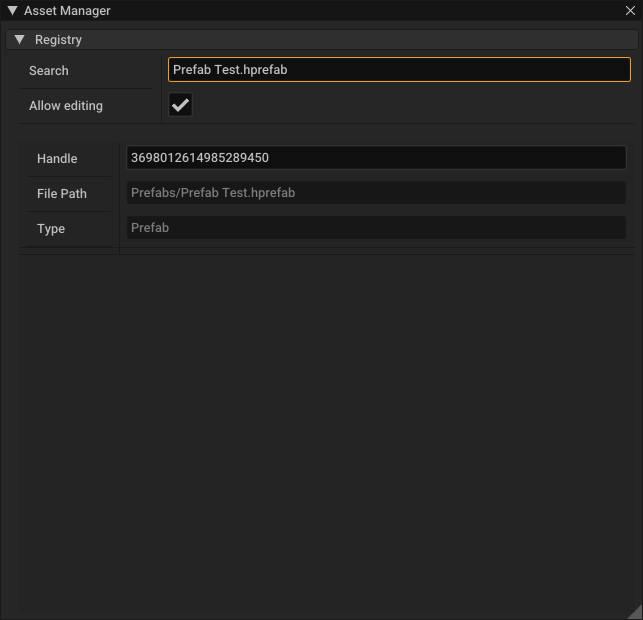Select the Handle row label
Image resolution: width=643 pixels, height=620 pixels.
pos(57,159)
